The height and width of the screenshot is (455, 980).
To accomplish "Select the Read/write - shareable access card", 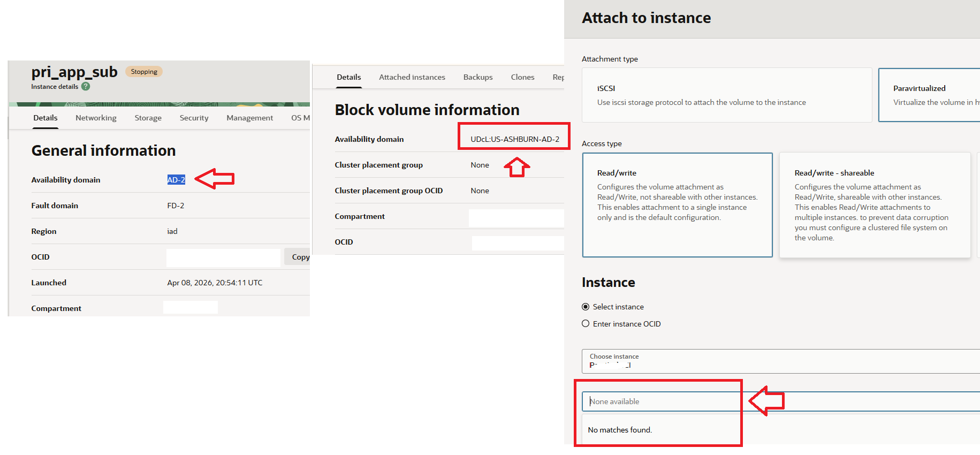I will (x=874, y=204).
